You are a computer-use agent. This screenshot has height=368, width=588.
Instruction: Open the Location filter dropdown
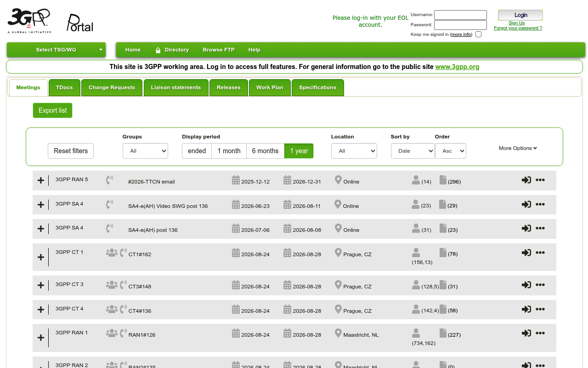[354, 151]
